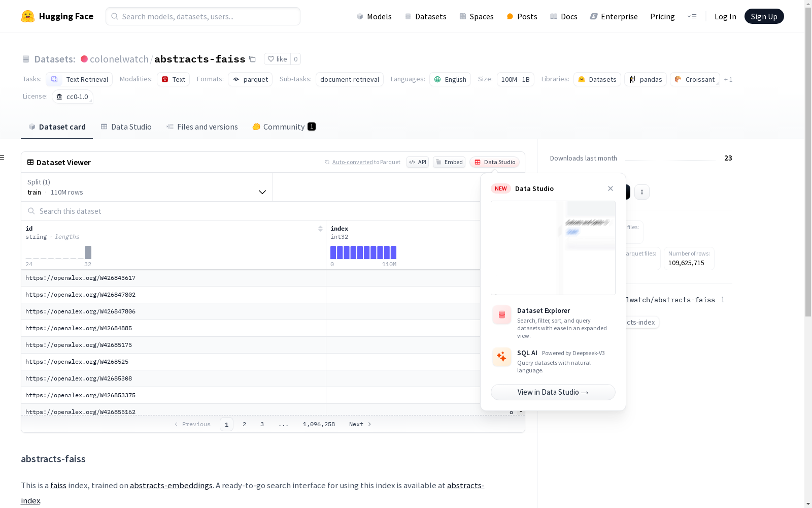Select the parquet format tag
The height and width of the screenshot is (508, 812).
pos(250,79)
